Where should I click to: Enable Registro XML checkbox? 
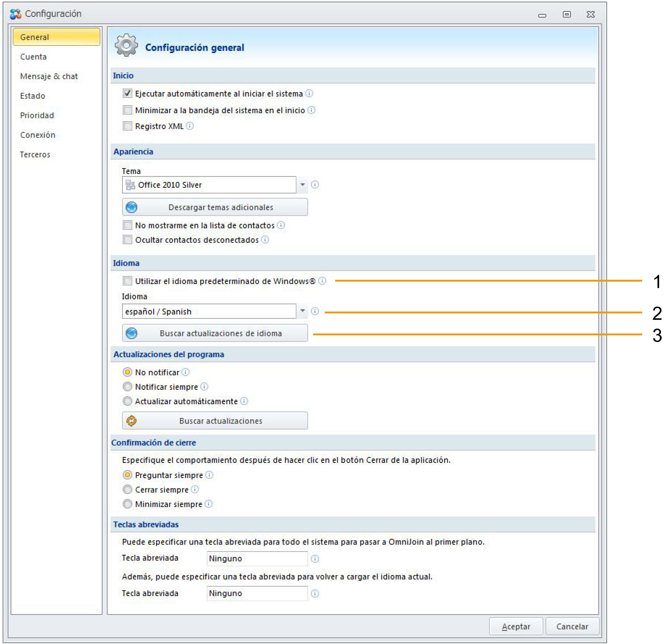(x=127, y=126)
